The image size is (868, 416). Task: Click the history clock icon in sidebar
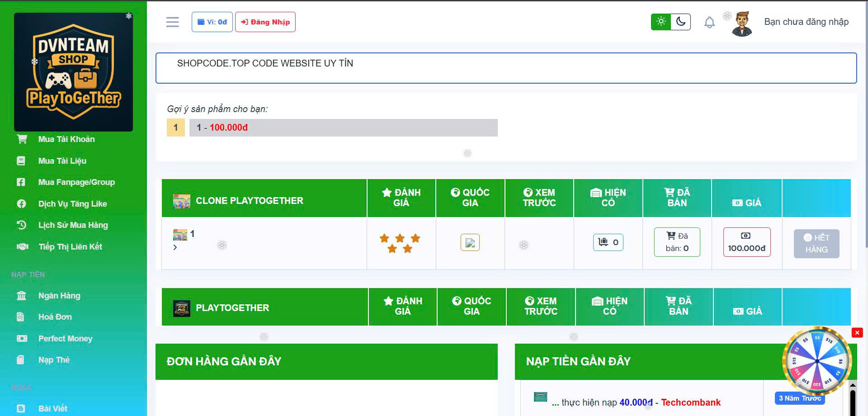point(21,225)
